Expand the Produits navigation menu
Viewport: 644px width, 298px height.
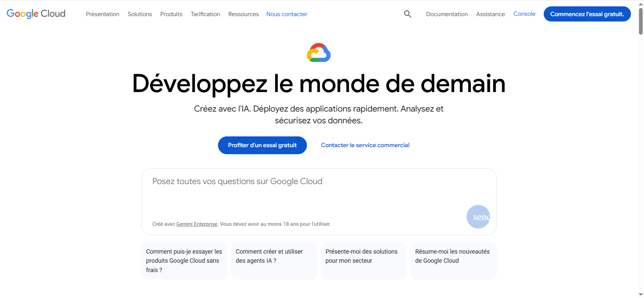pyautogui.click(x=171, y=14)
